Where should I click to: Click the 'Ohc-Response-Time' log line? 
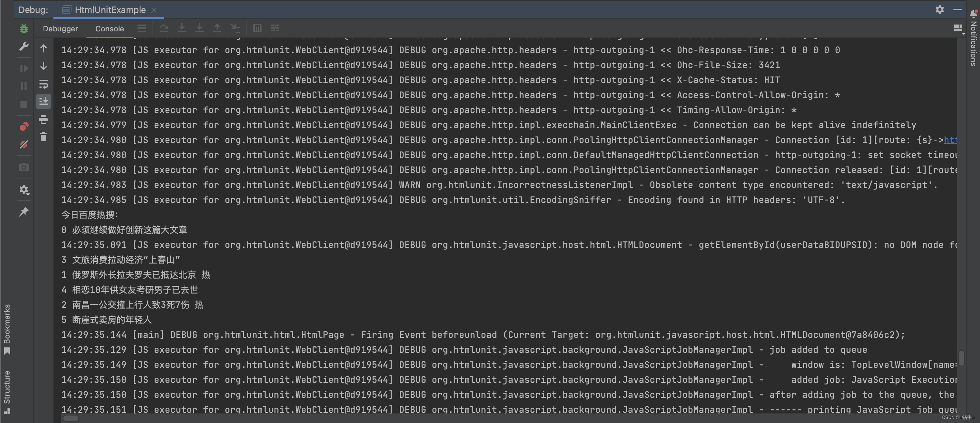point(451,50)
